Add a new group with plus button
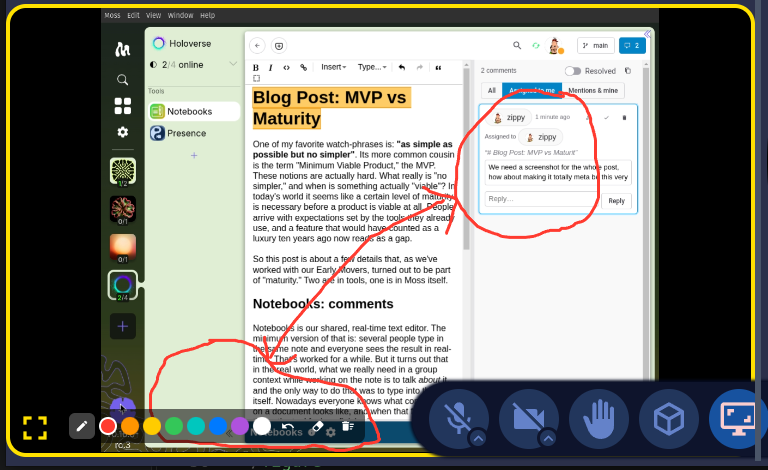This screenshot has height=470, width=768. (122, 327)
